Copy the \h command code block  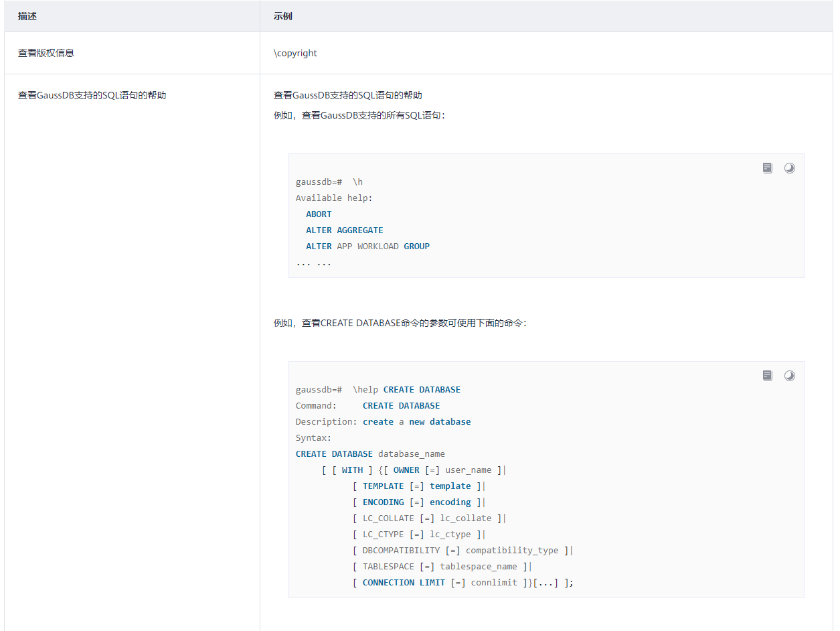[x=767, y=168]
